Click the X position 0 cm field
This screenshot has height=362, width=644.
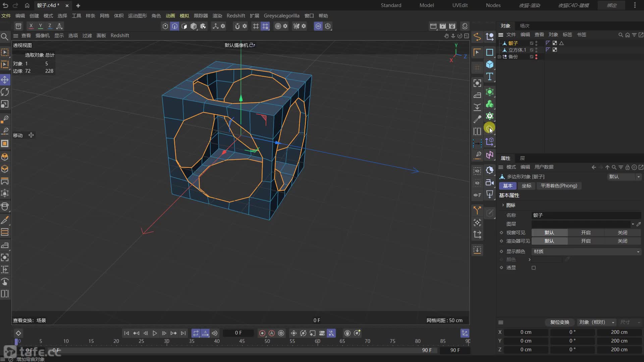tap(526, 332)
